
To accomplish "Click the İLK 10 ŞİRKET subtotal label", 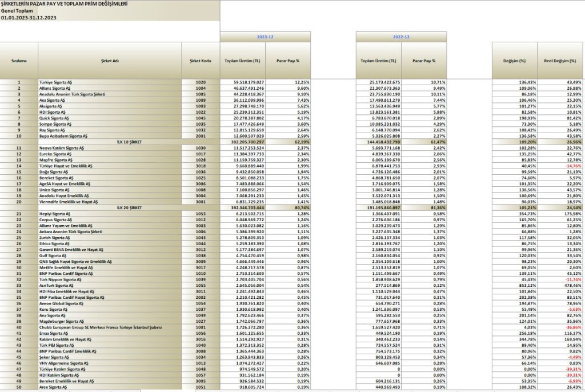I will click(130, 142).
